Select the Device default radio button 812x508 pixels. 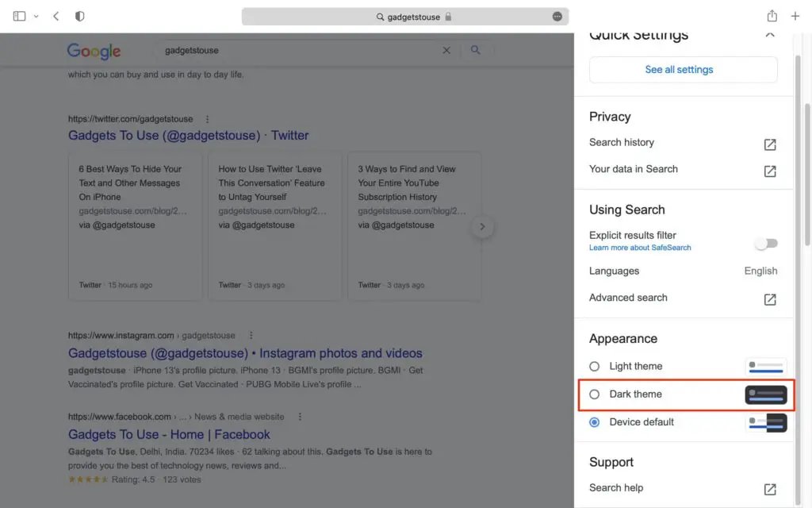click(x=595, y=422)
